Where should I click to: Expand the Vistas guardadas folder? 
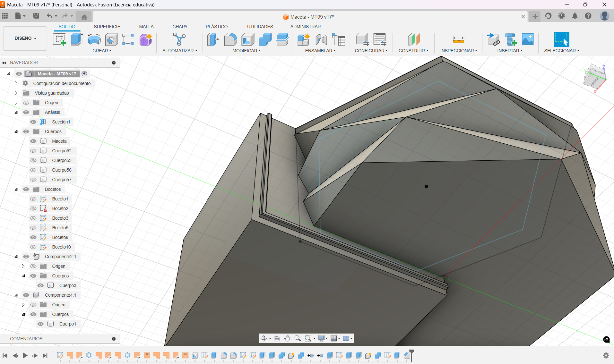pos(16,93)
